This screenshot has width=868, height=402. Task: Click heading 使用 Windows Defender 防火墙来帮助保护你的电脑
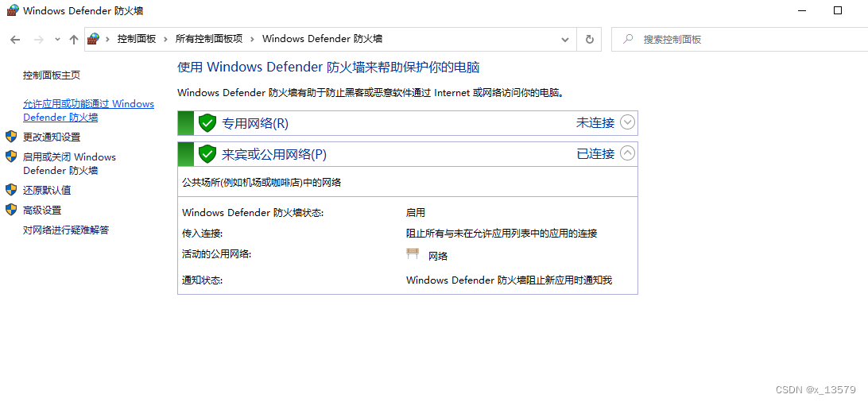[327, 68]
